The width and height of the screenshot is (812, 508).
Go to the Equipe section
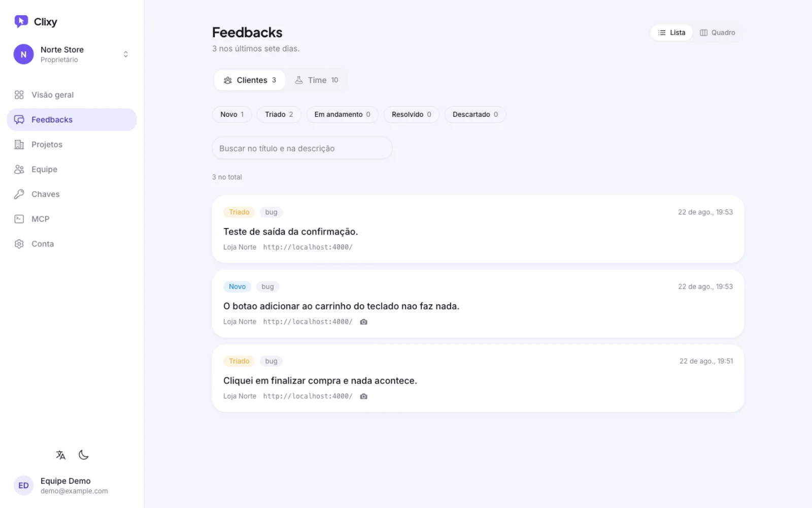[72, 170]
